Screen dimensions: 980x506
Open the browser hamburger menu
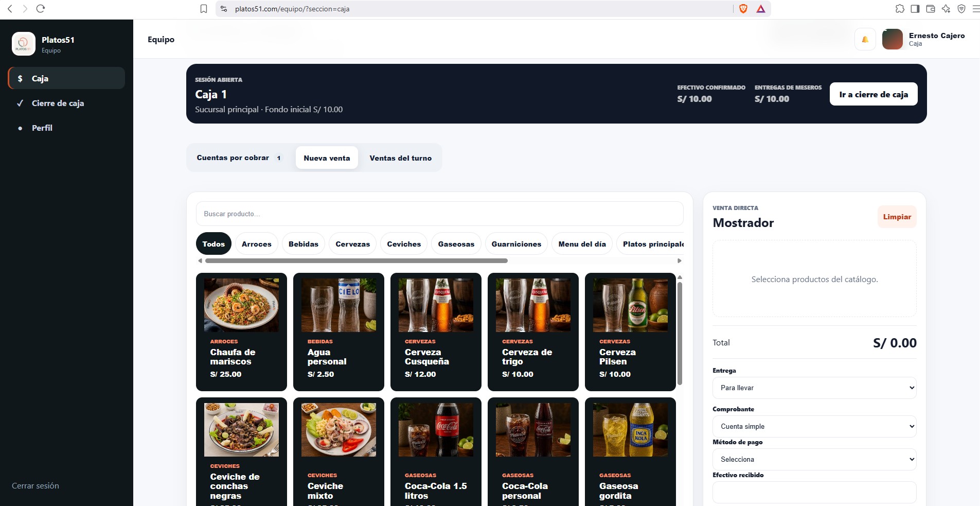coord(975,9)
